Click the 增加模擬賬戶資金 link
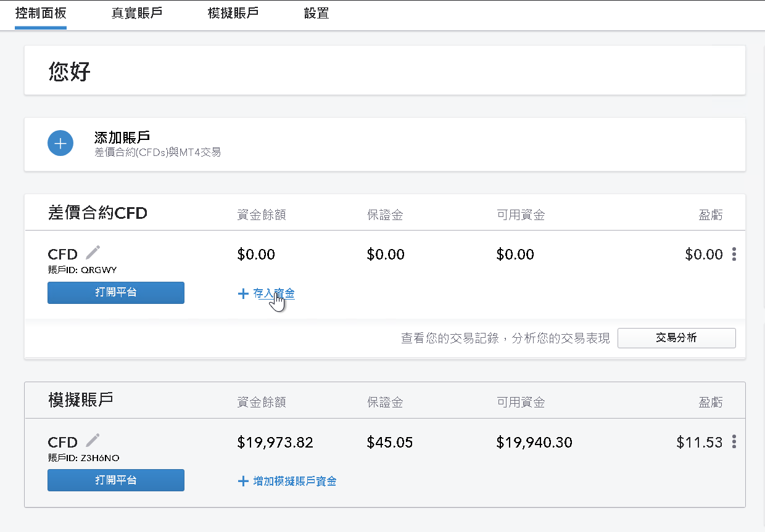 293,481
